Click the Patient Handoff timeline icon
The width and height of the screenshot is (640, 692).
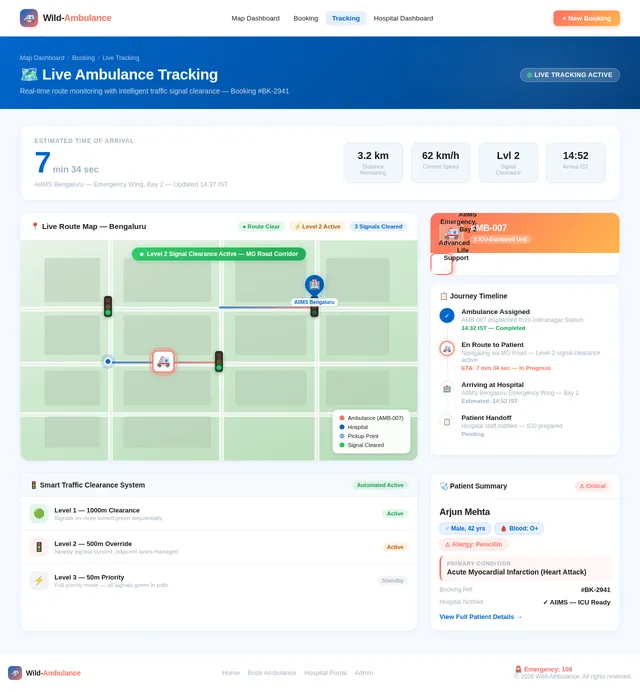[x=447, y=422]
